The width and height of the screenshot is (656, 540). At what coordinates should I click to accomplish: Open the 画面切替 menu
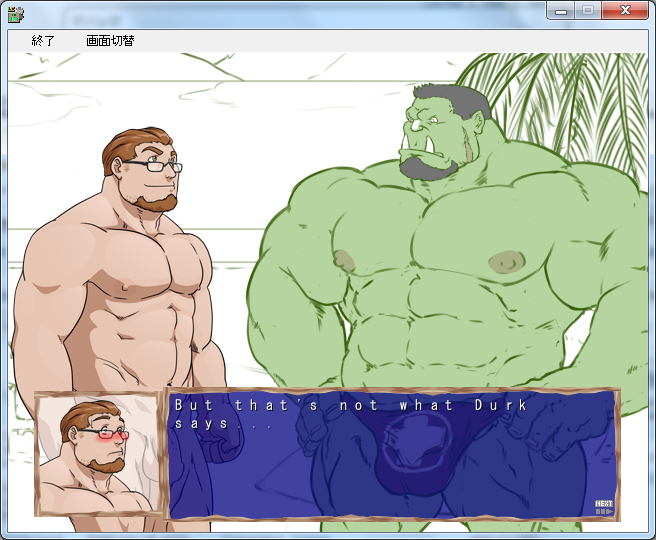[x=110, y=41]
